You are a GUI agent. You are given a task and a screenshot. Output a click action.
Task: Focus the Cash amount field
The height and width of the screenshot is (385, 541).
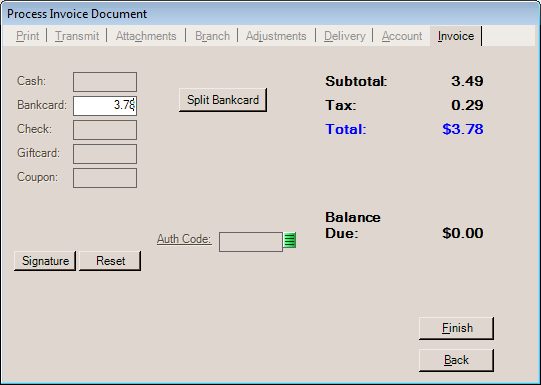pos(105,82)
